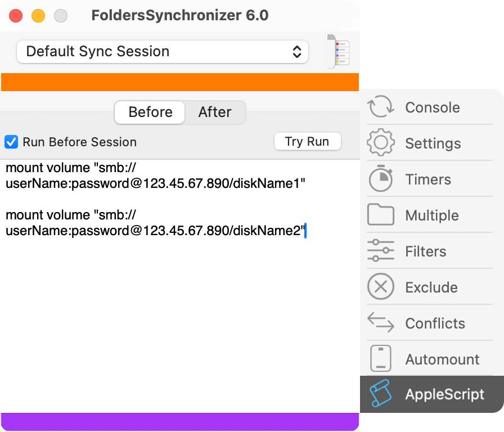The image size is (504, 432).
Task: Click the Try Run button
Action: pyautogui.click(x=307, y=141)
